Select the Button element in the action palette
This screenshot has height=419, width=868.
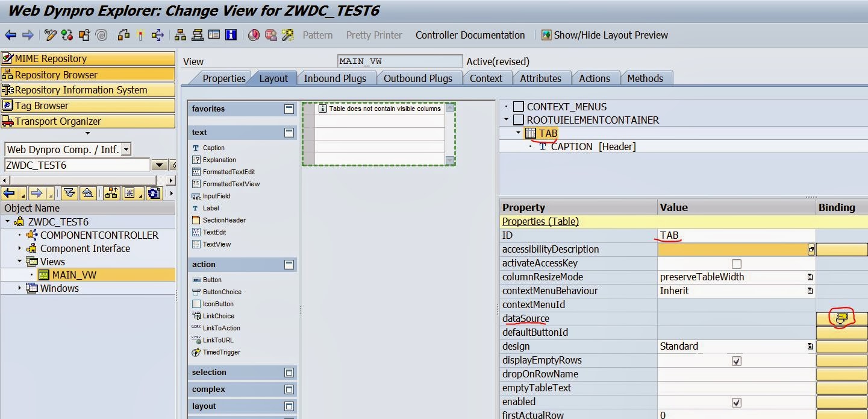click(212, 280)
